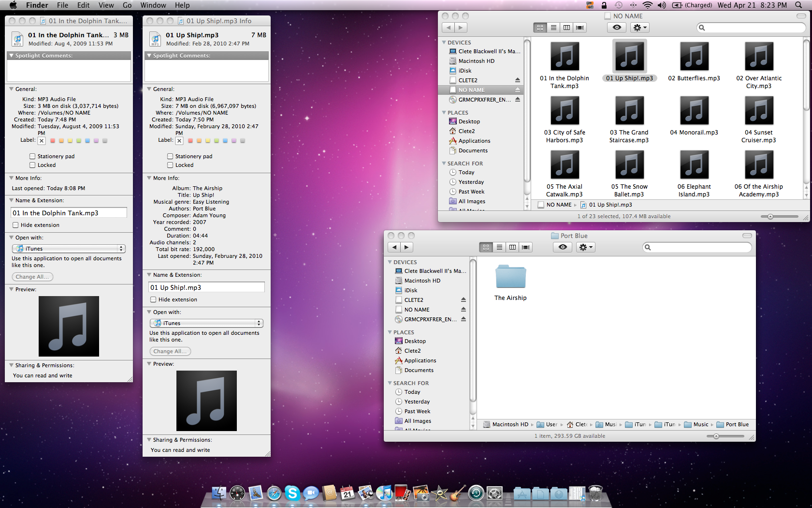Check Stationery pad in Dolphin Tank Info
This screenshot has width=812, height=508.
32,156
